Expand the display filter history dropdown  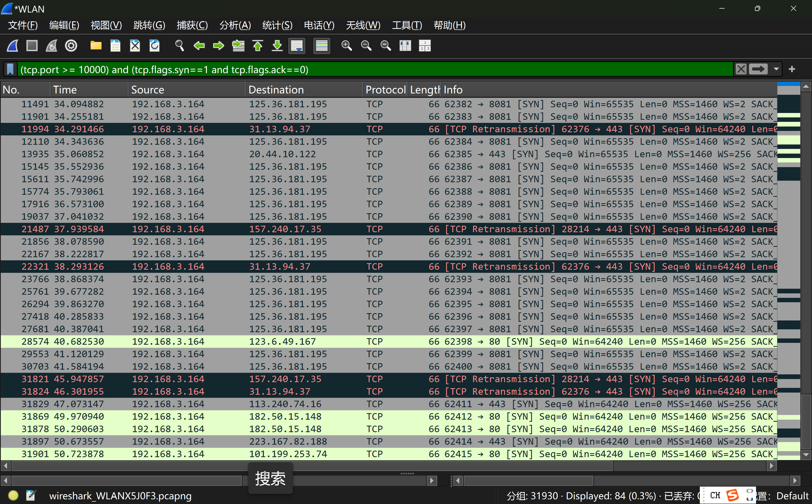776,69
